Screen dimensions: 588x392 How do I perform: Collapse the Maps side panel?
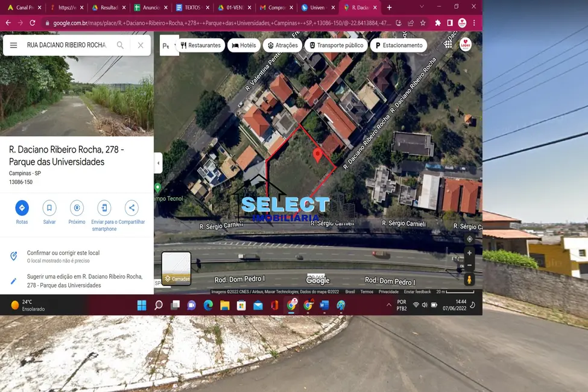click(x=158, y=163)
